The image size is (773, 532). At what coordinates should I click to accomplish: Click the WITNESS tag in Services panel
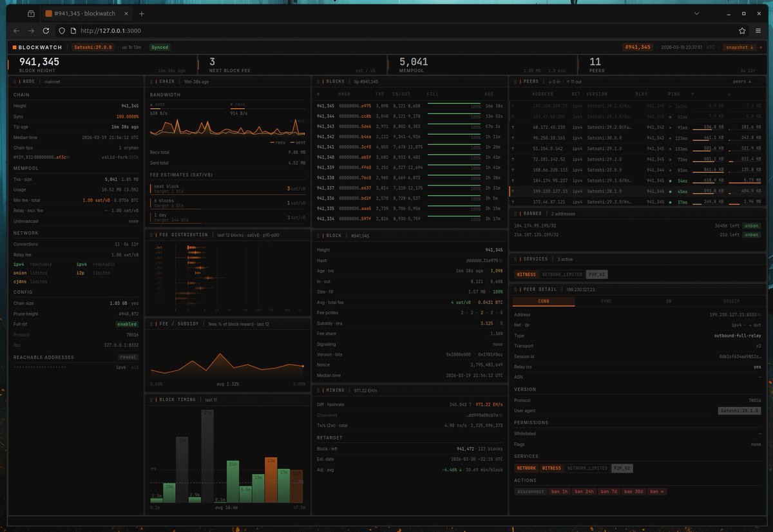[526, 274]
